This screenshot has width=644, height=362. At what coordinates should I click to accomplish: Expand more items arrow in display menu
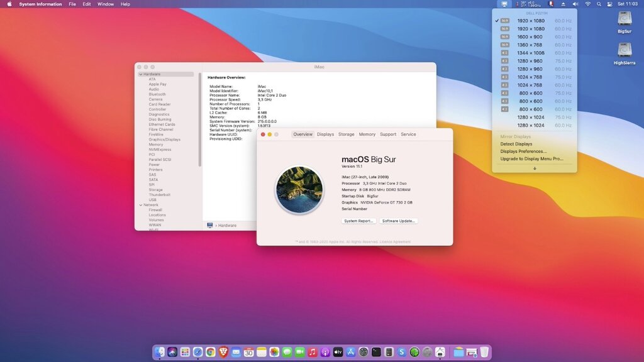tap(535, 168)
